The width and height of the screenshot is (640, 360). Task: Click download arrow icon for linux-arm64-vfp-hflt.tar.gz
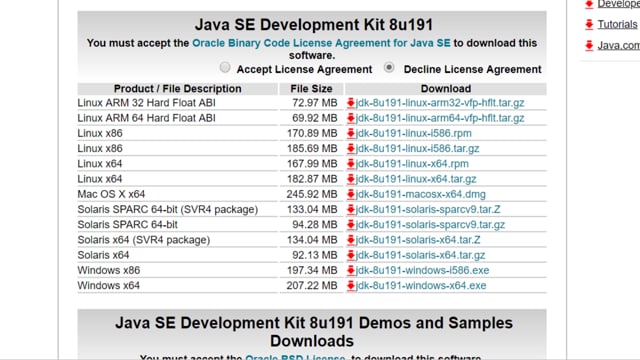(351, 118)
